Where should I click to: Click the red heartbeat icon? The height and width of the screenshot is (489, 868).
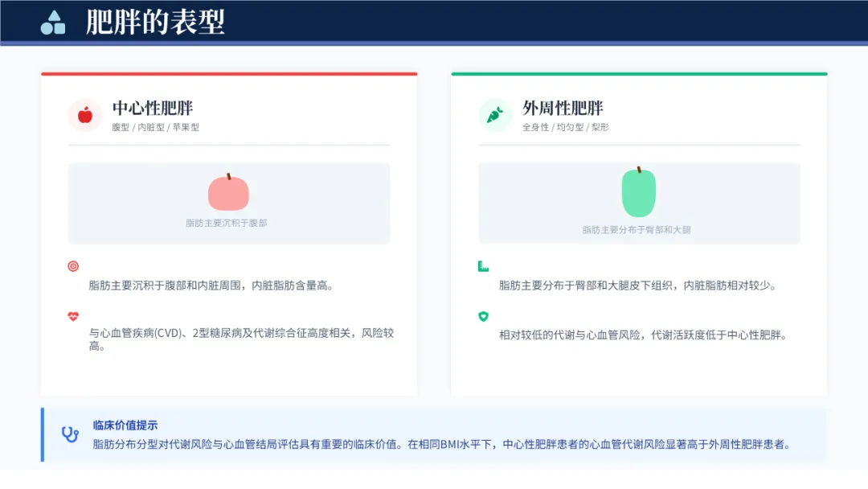tap(73, 316)
